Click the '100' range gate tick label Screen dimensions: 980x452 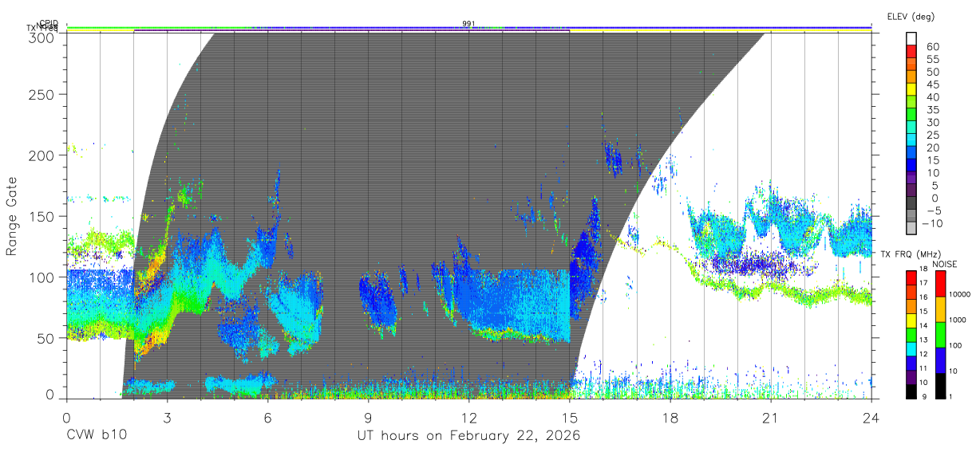pyautogui.click(x=42, y=277)
